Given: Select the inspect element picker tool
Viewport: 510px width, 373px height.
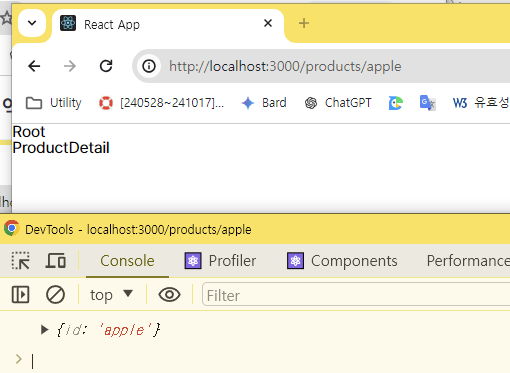Looking at the screenshot, I should point(21,261).
